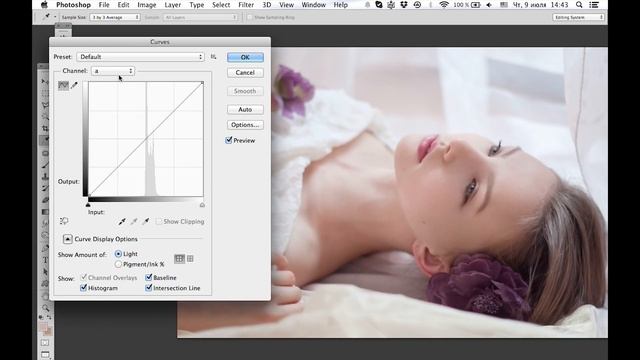The height and width of the screenshot is (360, 640).
Task: Select the Light radio button
Action: point(118,254)
